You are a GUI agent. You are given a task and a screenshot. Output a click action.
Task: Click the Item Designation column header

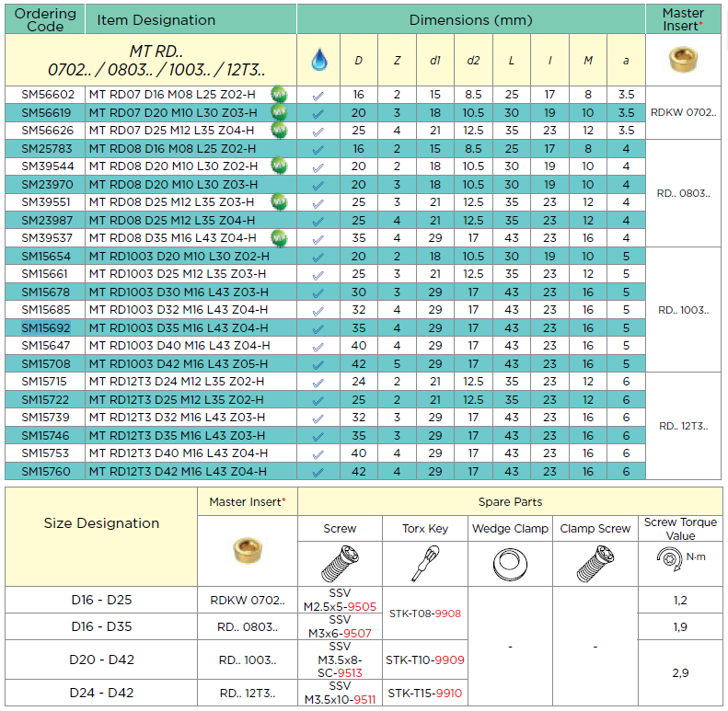[156, 19]
